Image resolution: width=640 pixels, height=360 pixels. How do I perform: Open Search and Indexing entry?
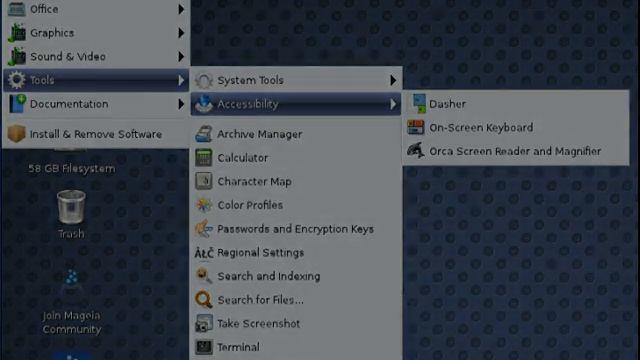pyautogui.click(x=296, y=276)
